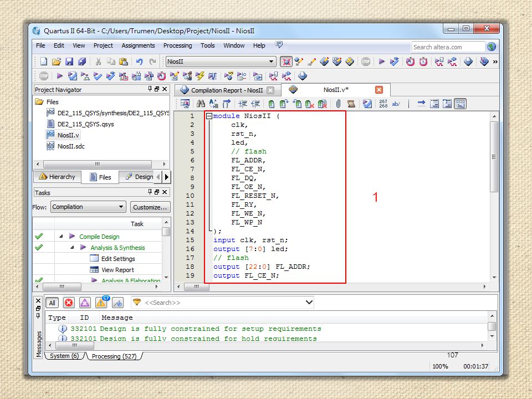Click the Open file folder icon
Screen dimensions: 532x399
coord(57,62)
